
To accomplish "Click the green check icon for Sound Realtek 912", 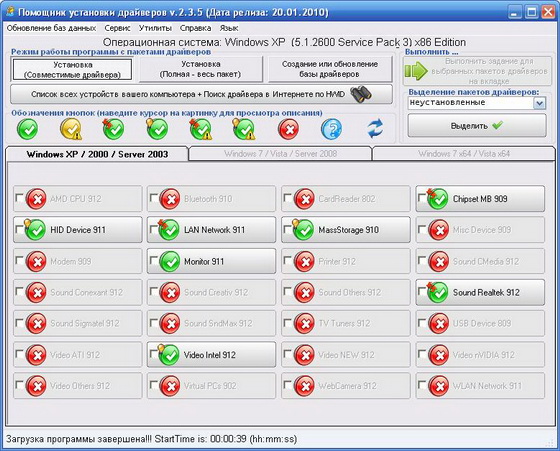I will (x=438, y=292).
